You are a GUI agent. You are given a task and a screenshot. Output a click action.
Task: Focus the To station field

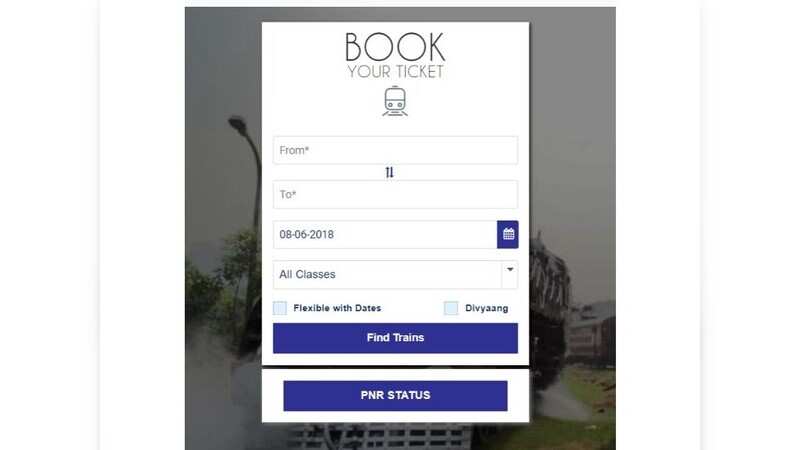click(395, 194)
